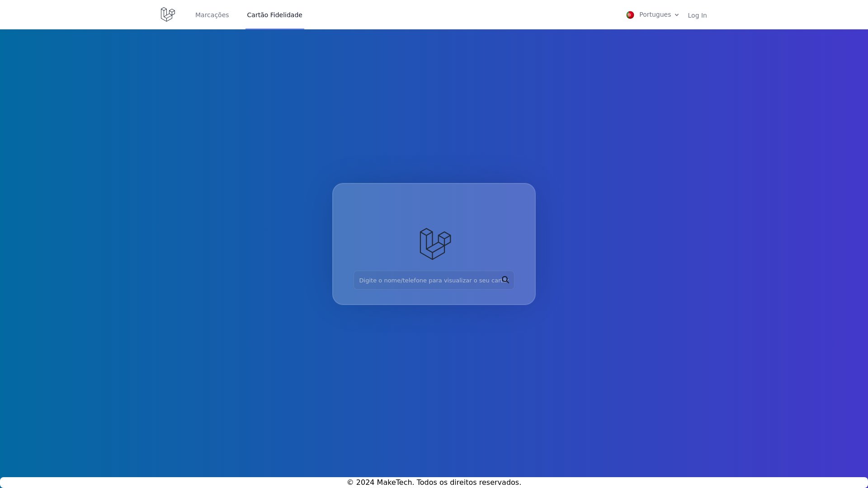
Task: Focus the nome/telefone search field
Action: (x=434, y=280)
